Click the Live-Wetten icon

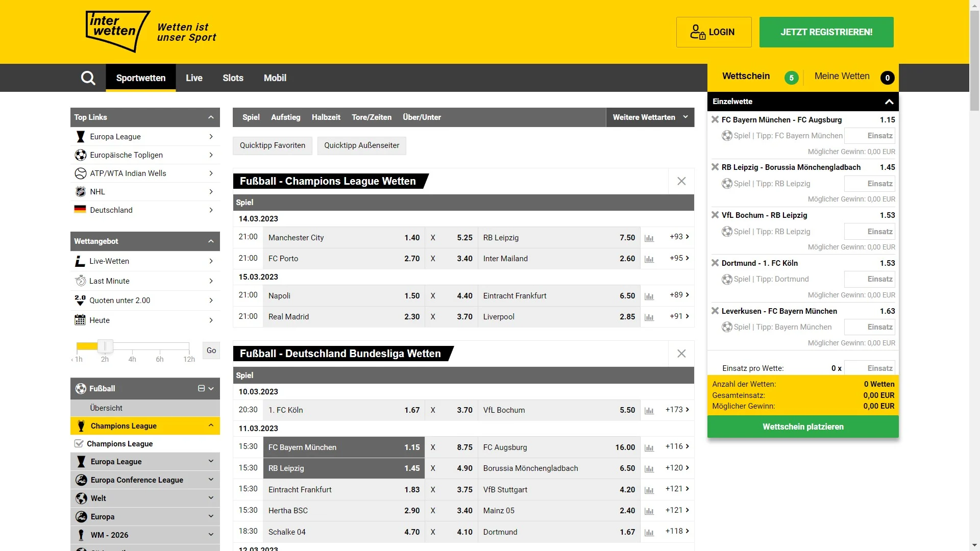click(x=80, y=261)
